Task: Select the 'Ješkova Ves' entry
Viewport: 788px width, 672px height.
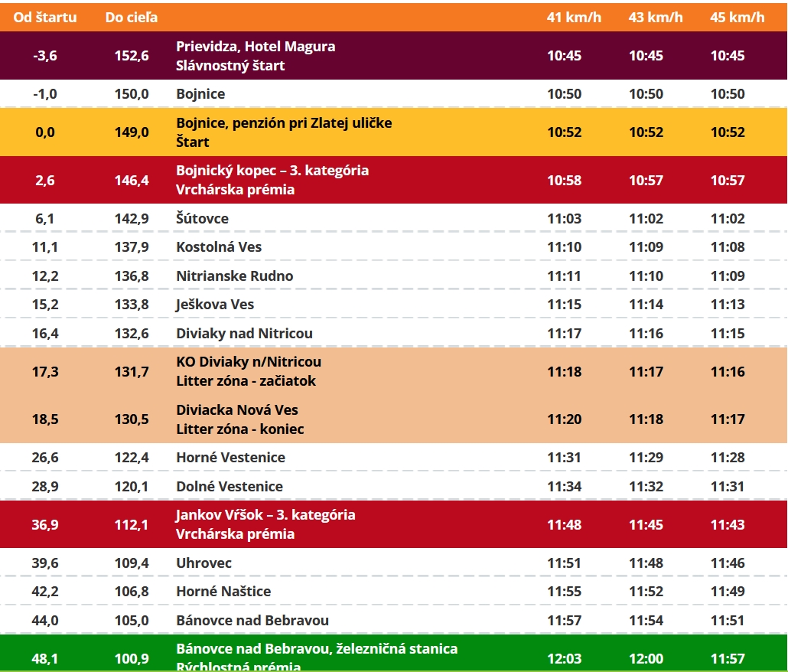Action: pos(215,305)
